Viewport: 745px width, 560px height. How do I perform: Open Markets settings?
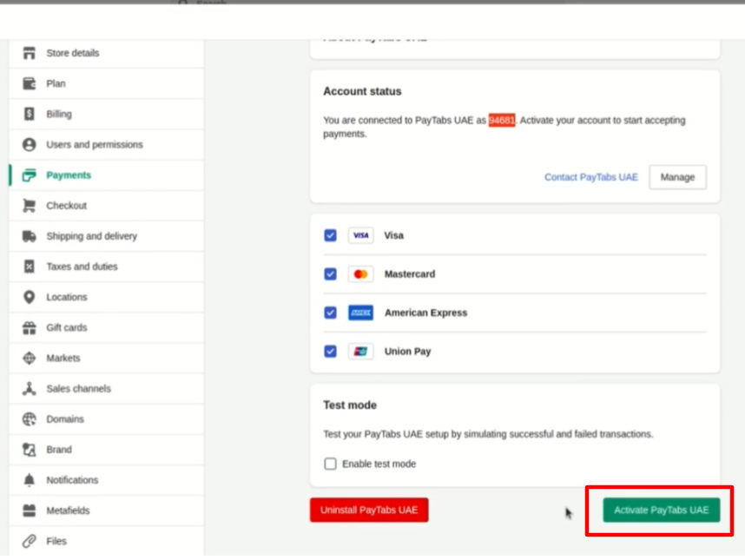point(107,358)
